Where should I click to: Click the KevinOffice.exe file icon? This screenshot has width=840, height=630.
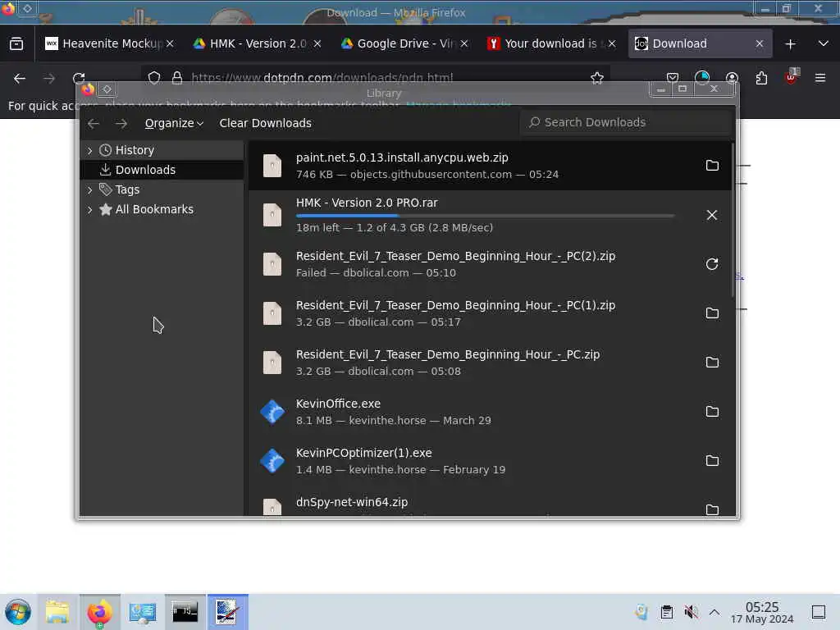point(272,412)
